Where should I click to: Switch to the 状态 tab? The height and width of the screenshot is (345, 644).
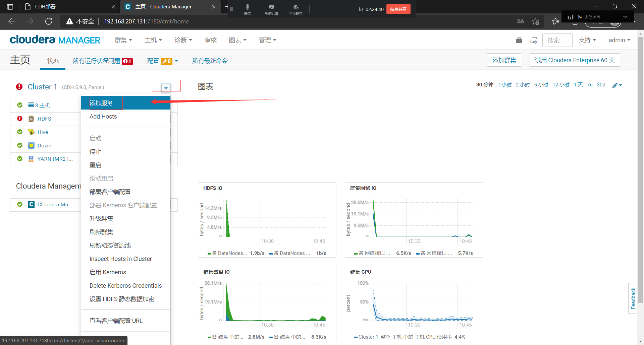[x=53, y=61]
